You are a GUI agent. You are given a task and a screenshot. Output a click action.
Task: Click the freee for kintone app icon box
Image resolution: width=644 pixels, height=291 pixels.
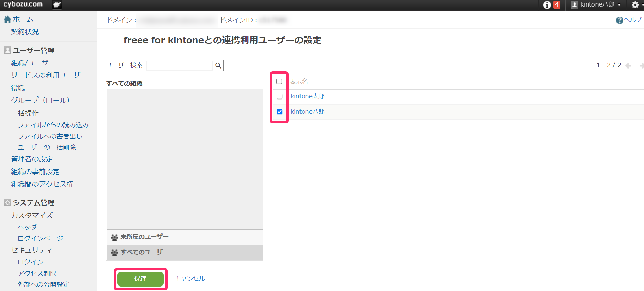113,41
